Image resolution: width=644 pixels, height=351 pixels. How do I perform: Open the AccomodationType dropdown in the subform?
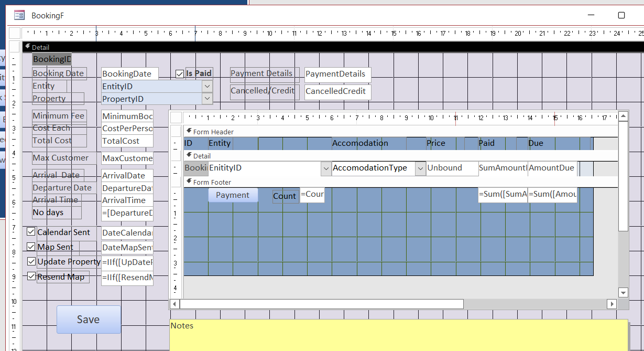420,169
